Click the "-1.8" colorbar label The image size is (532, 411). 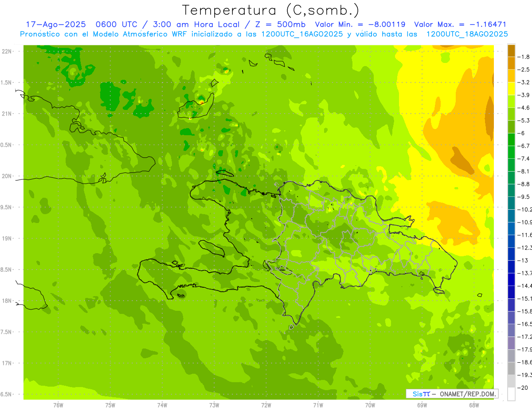(524, 57)
